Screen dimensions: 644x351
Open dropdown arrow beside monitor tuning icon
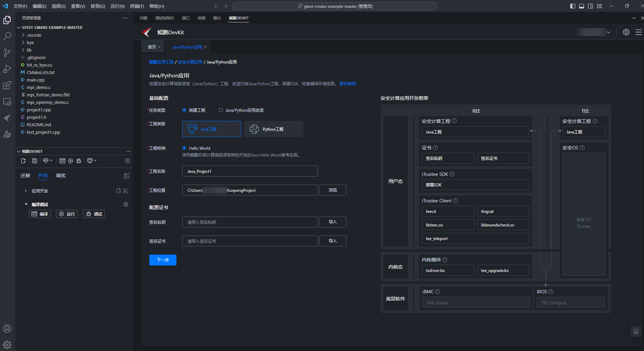[95, 161]
